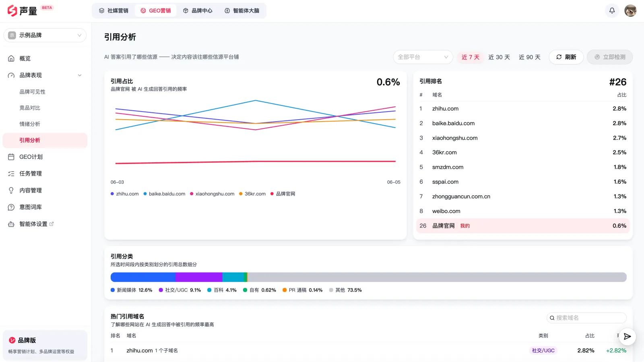Click the 品牌表现 gauge icon
The height and width of the screenshot is (362, 644).
pyautogui.click(x=11, y=75)
